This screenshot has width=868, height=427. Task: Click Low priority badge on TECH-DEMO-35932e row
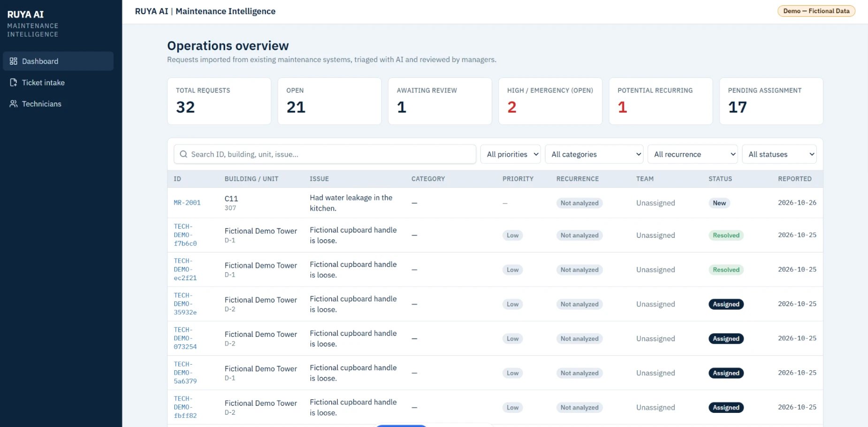coord(512,304)
